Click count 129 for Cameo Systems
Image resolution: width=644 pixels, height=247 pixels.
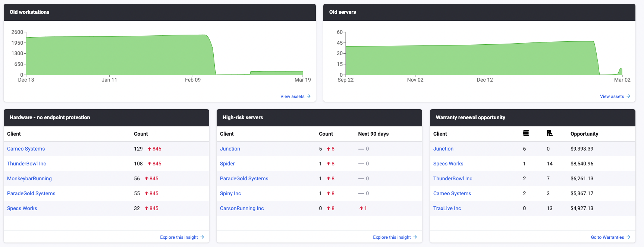(138, 149)
